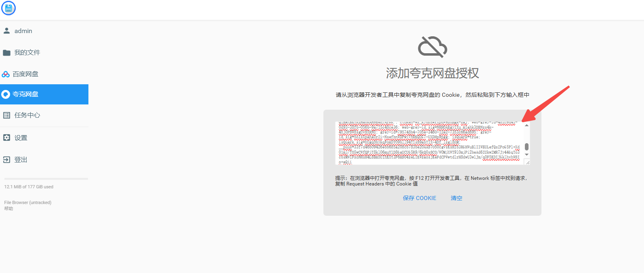Open the 我的文件 folder icon
The width and height of the screenshot is (644, 273).
6,53
